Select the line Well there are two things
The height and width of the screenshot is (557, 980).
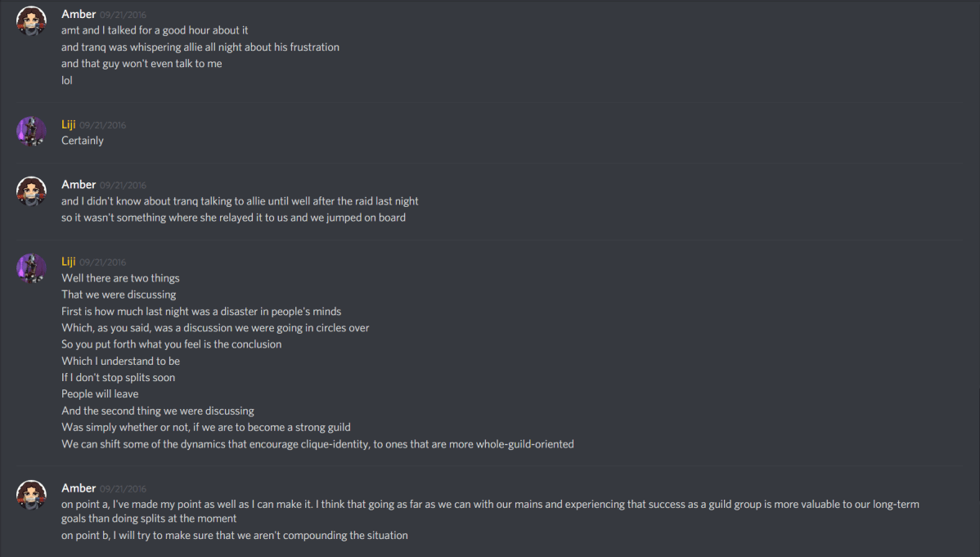(120, 277)
